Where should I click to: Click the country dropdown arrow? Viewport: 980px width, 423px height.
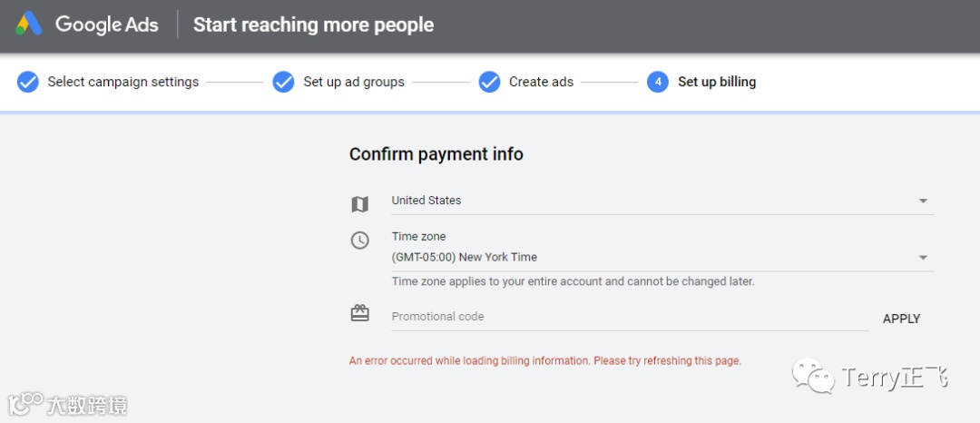pyautogui.click(x=923, y=201)
